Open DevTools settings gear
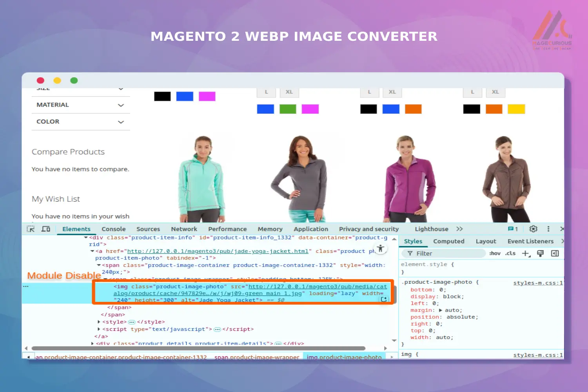This screenshot has width=588, height=392. tap(533, 229)
